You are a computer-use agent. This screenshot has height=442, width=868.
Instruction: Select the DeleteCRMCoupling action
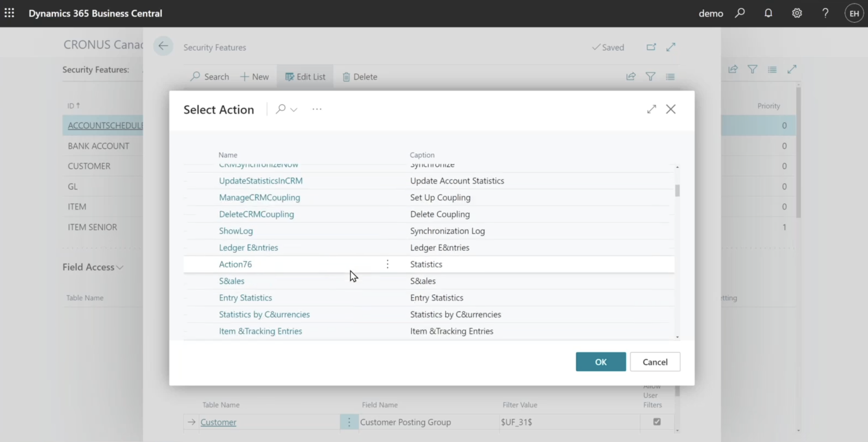coord(256,214)
